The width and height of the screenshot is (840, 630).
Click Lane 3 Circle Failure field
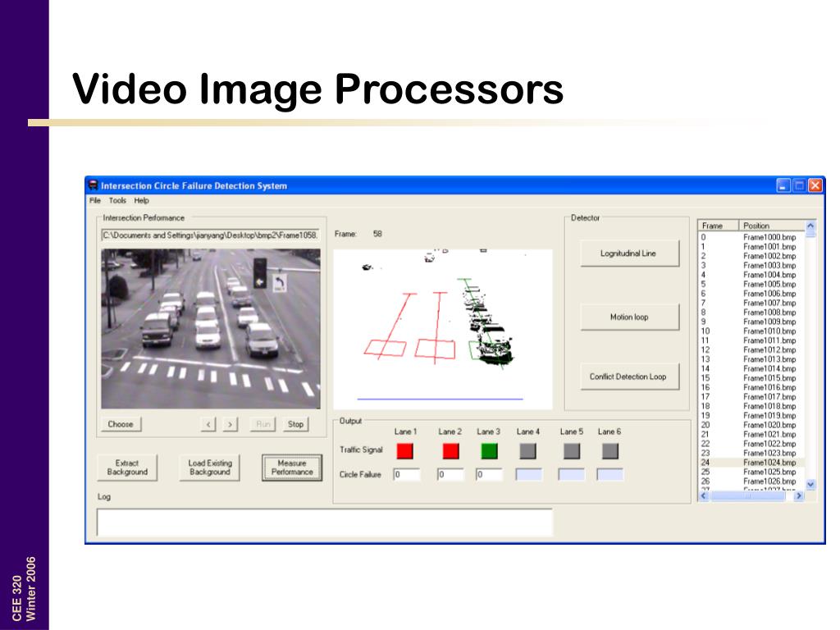[x=489, y=474]
